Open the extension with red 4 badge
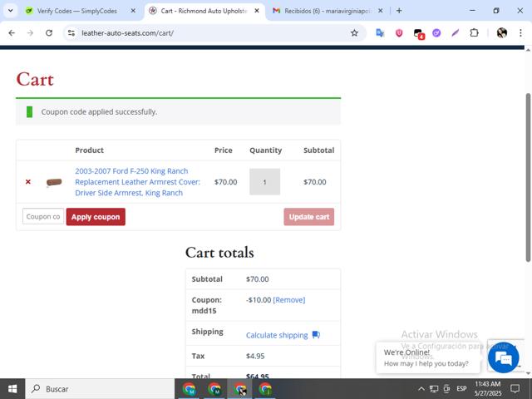Image resolution: width=532 pixels, height=399 pixels. pos(419,33)
